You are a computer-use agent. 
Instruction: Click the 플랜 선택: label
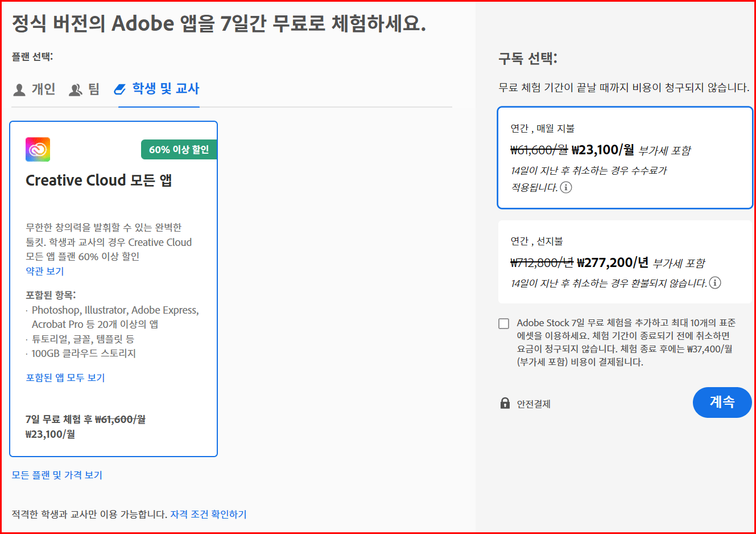point(32,56)
